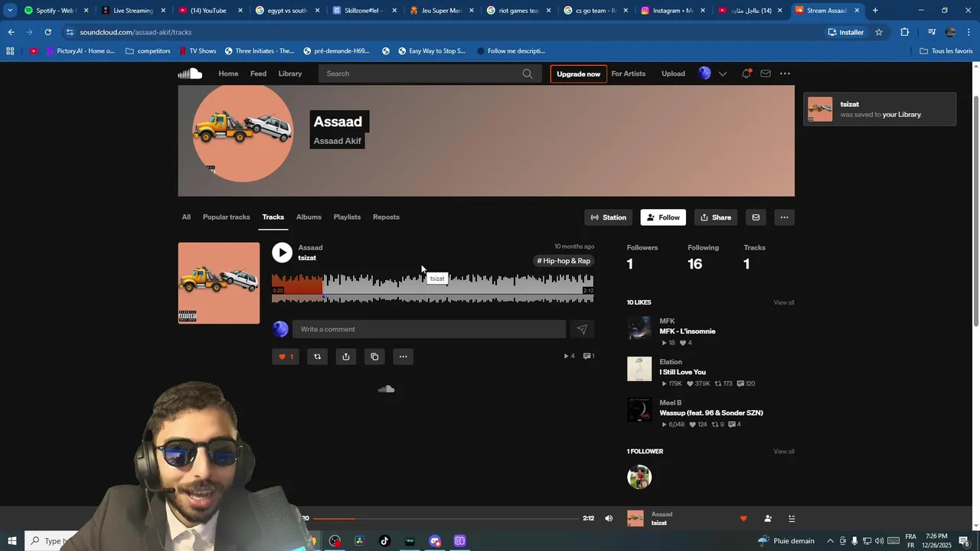The width and height of the screenshot is (980, 551).
Task: Click the follower avatar thumbnail
Action: 639,477
